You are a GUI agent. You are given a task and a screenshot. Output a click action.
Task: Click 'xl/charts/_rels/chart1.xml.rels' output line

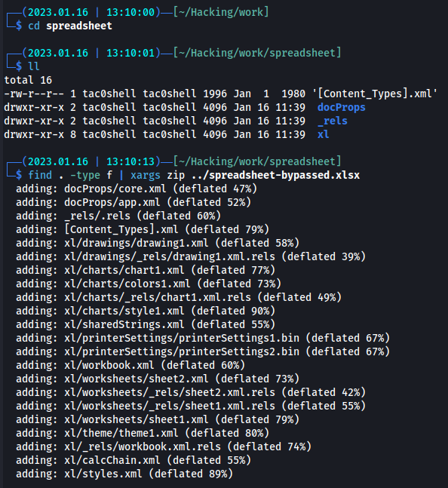point(179,297)
